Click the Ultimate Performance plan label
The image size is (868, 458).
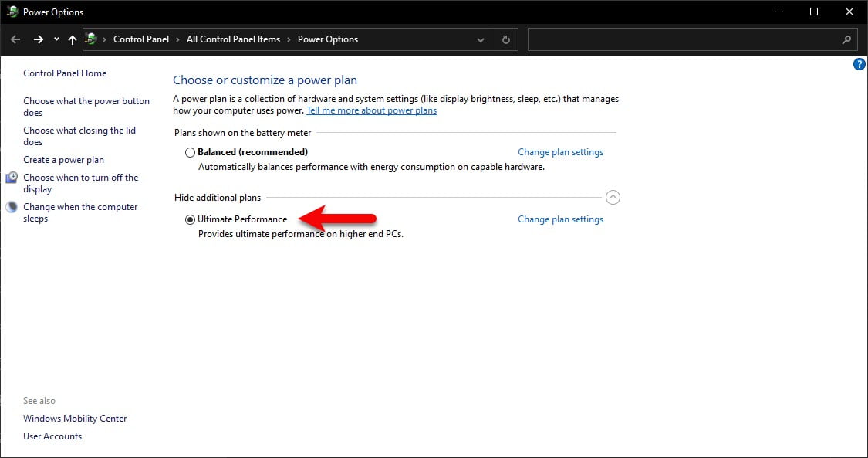click(242, 219)
